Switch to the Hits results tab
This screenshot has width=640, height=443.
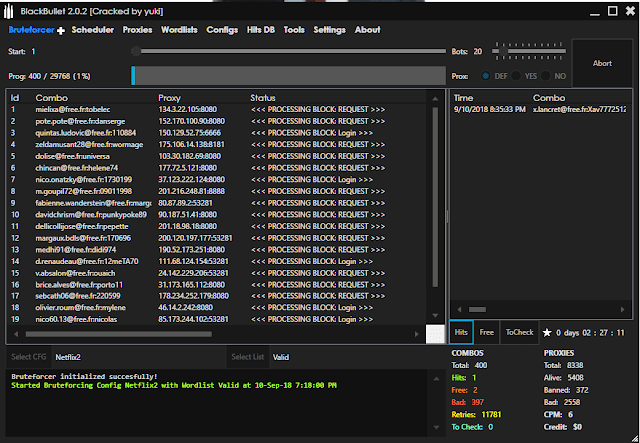461,332
